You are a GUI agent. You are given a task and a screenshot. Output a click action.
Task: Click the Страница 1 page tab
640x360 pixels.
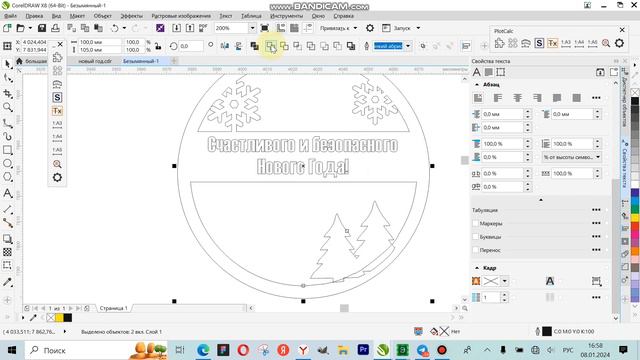[x=113, y=308]
